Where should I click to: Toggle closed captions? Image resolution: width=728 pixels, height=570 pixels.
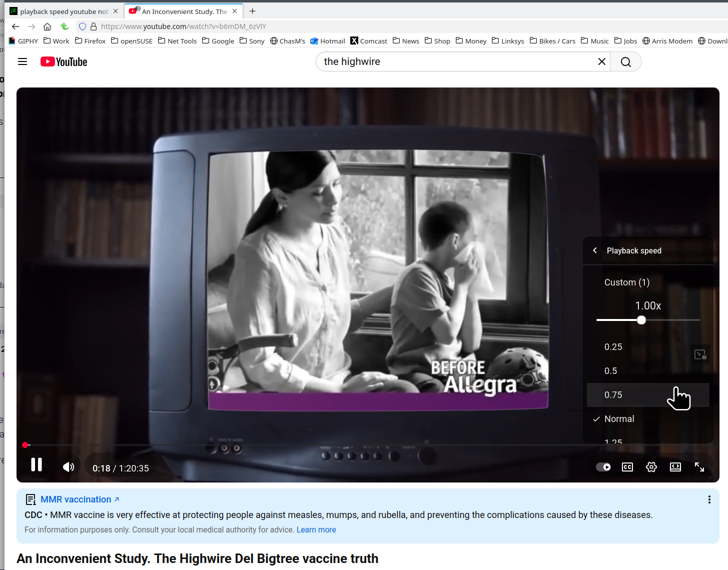pyautogui.click(x=627, y=467)
